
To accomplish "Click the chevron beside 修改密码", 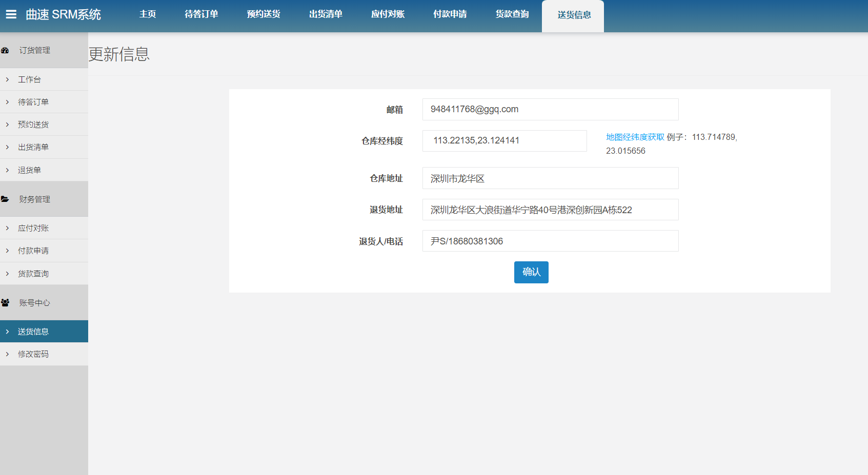I will (7, 354).
